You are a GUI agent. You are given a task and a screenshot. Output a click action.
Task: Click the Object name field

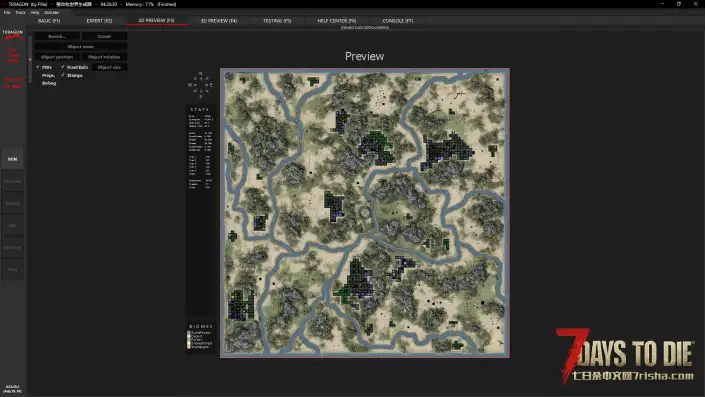point(81,47)
